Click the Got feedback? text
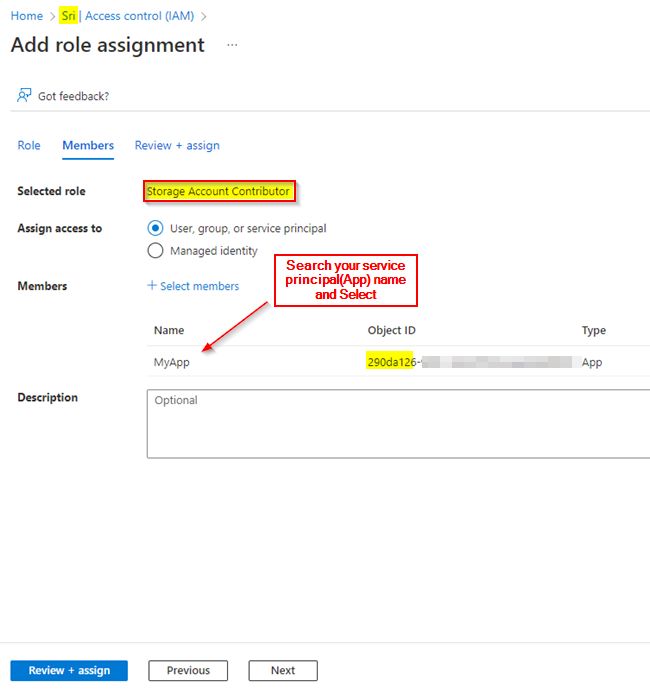The height and width of the screenshot is (694, 650). point(73,96)
